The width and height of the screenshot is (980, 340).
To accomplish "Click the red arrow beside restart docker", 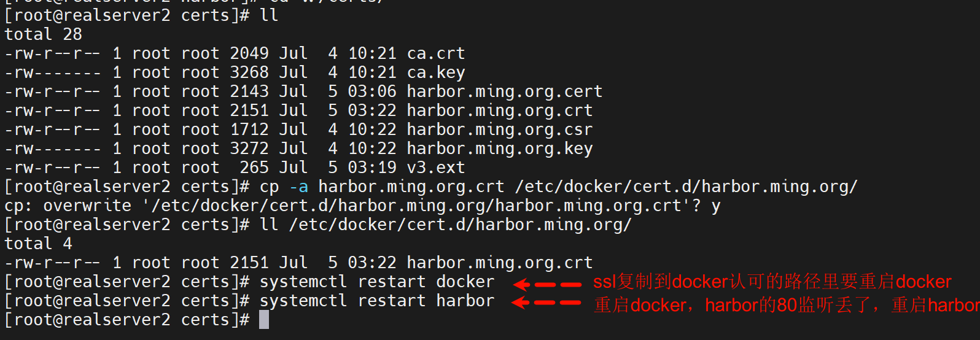I will click(547, 284).
